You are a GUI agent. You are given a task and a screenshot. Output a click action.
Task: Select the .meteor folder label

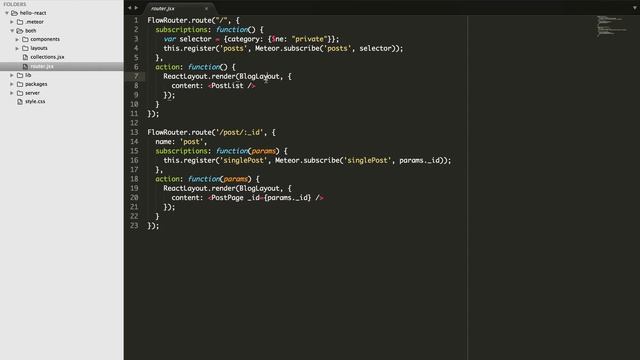coord(34,22)
